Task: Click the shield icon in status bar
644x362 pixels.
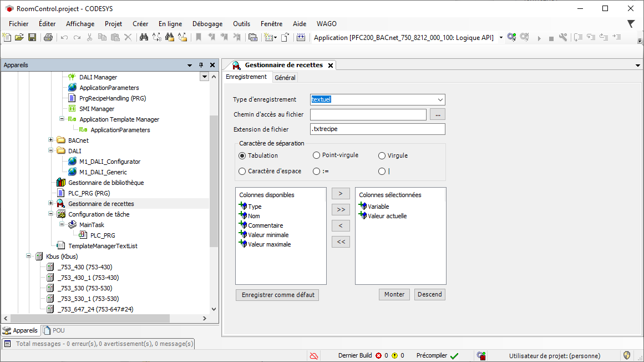Action: pos(627,355)
